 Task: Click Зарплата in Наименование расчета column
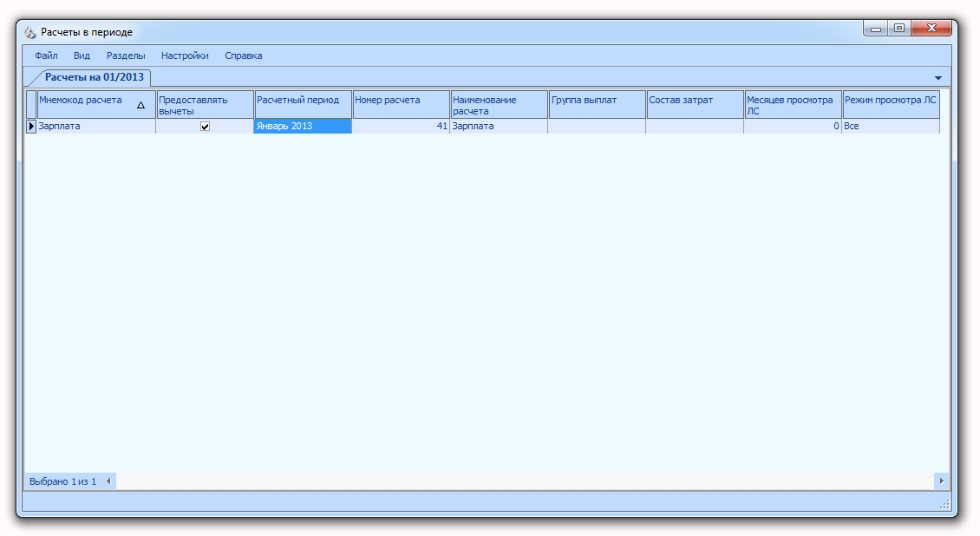[x=499, y=126]
